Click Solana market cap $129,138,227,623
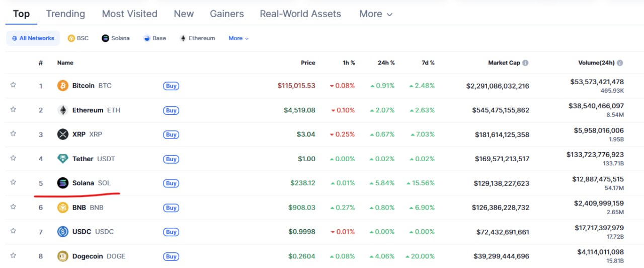The image size is (644, 268). click(x=502, y=183)
